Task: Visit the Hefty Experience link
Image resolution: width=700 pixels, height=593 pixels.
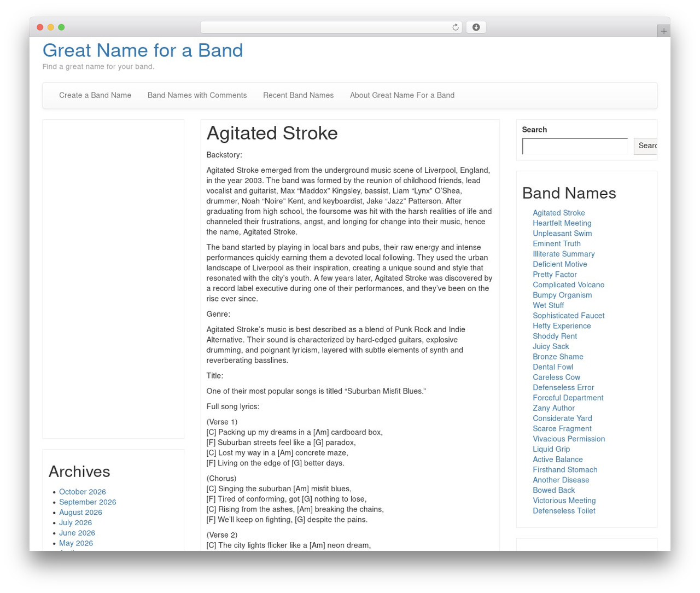Action: pyautogui.click(x=562, y=326)
